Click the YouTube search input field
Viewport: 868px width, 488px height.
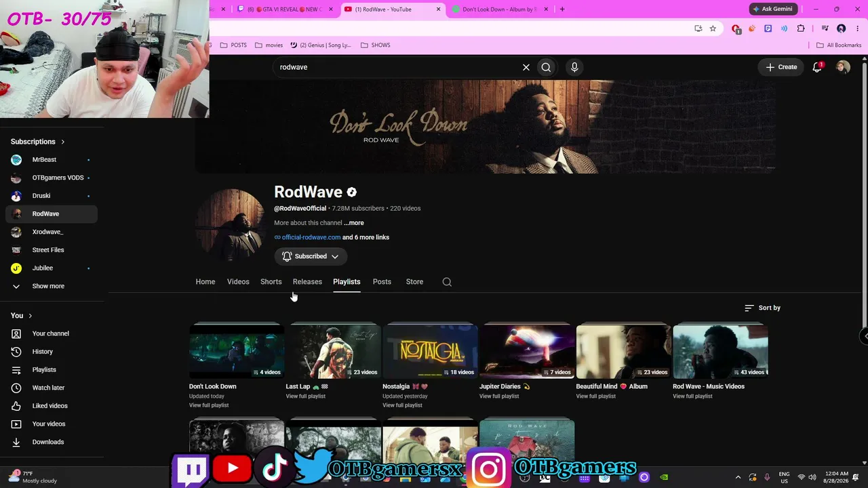coord(397,67)
